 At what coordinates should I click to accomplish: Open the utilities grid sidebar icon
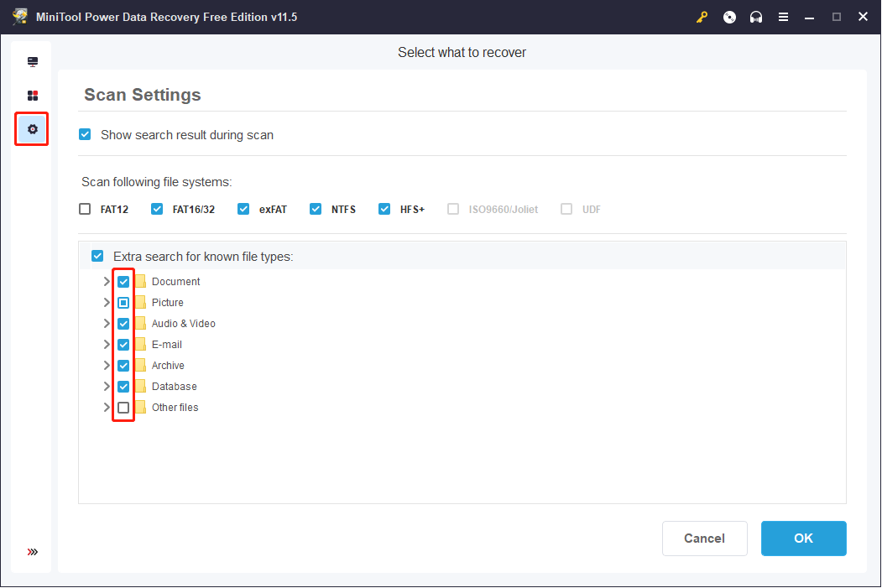click(x=33, y=96)
